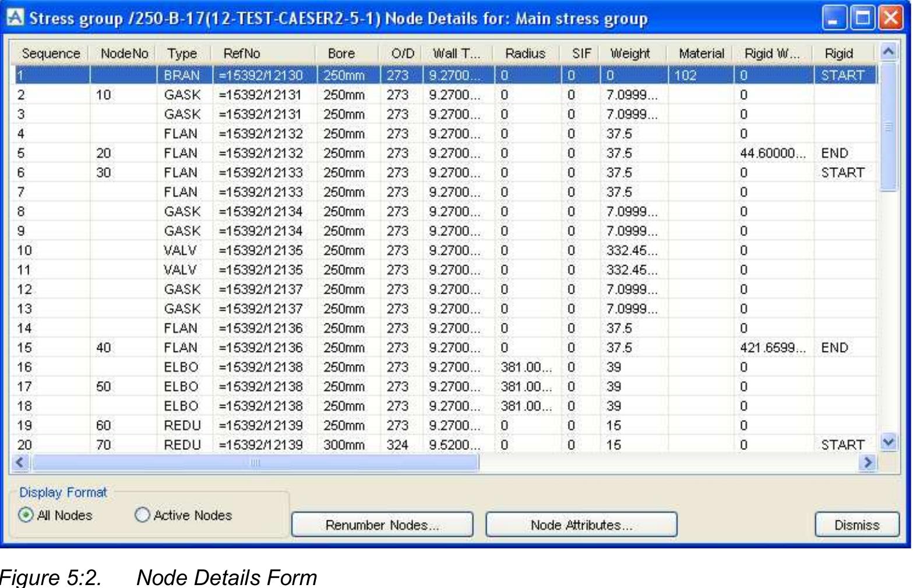913x588 pixels.
Task: Click the vertical scrollbar down arrow
Action: pyautogui.click(x=888, y=443)
